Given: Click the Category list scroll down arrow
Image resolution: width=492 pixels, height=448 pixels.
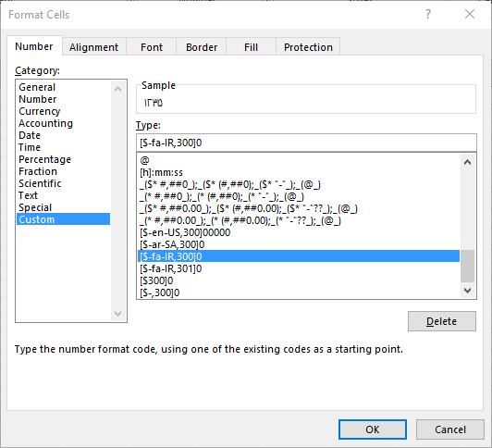Looking at the screenshot, I should (x=118, y=313).
